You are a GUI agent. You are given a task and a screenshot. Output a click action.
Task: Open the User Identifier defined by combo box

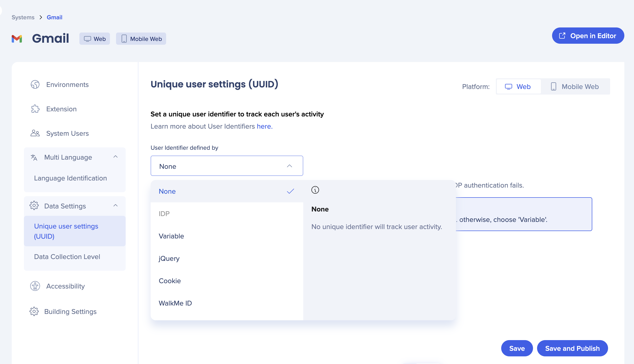click(227, 166)
